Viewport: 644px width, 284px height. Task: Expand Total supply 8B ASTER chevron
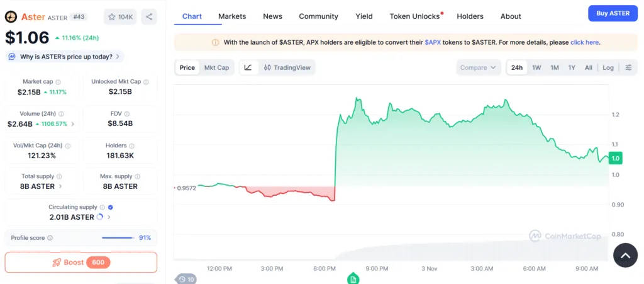click(60, 186)
